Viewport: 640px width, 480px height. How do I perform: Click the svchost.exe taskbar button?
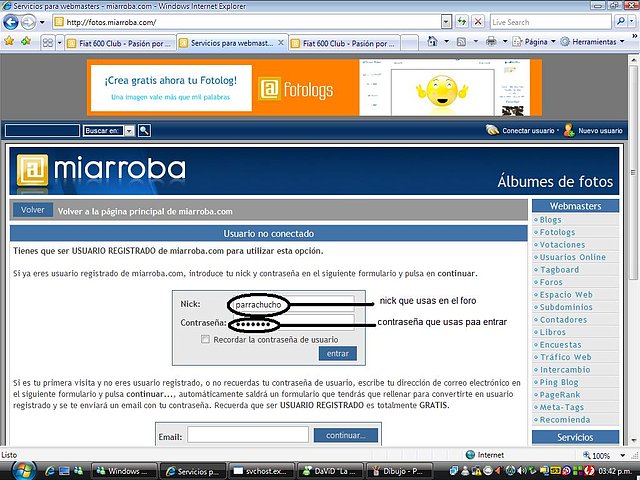click(262, 471)
